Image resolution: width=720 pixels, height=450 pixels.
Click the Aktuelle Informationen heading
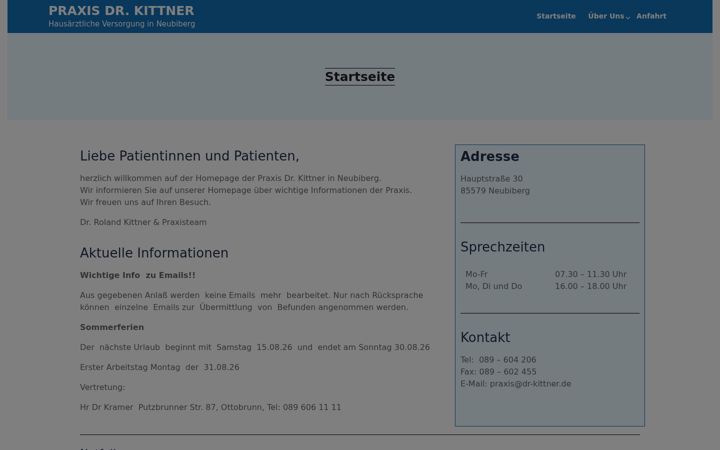[154, 253]
